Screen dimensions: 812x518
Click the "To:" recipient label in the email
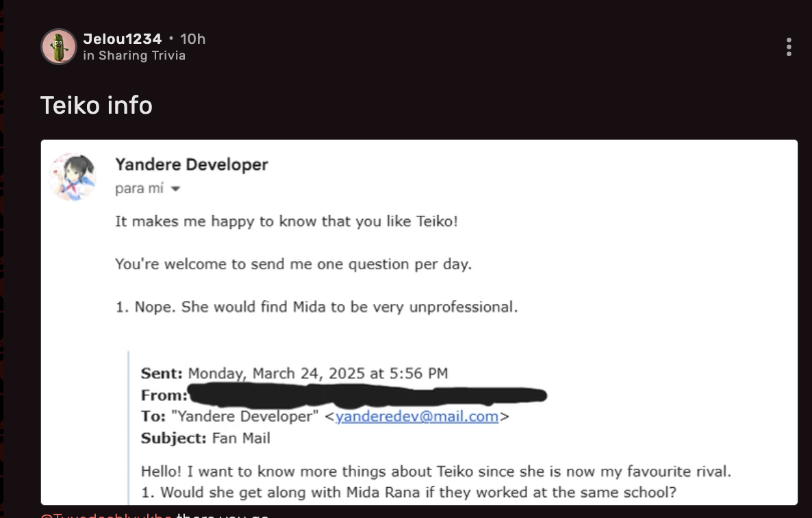[x=153, y=417]
